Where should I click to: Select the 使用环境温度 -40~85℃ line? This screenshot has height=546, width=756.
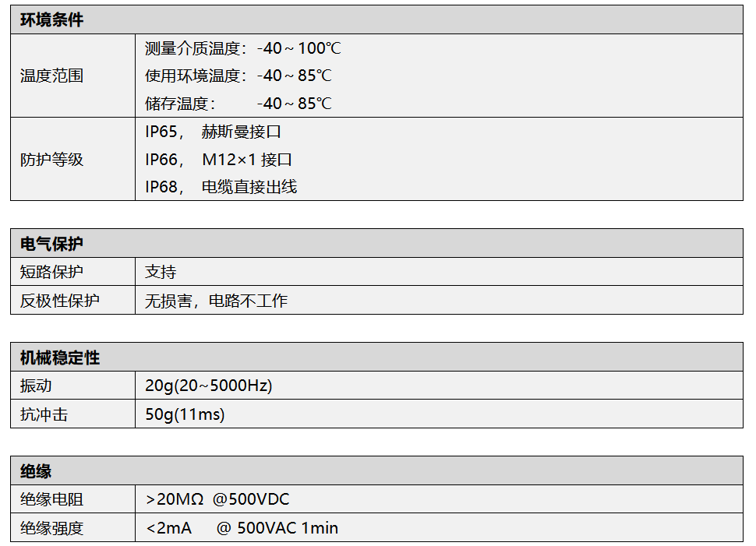point(238,76)
